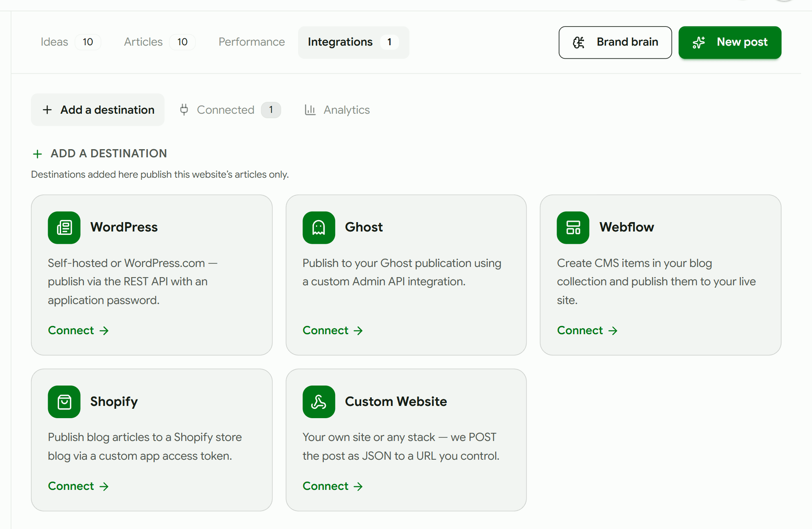The height and width of the screenshot is (529, 812).
Task: Click the Custom Website card title
Action: 396,401
